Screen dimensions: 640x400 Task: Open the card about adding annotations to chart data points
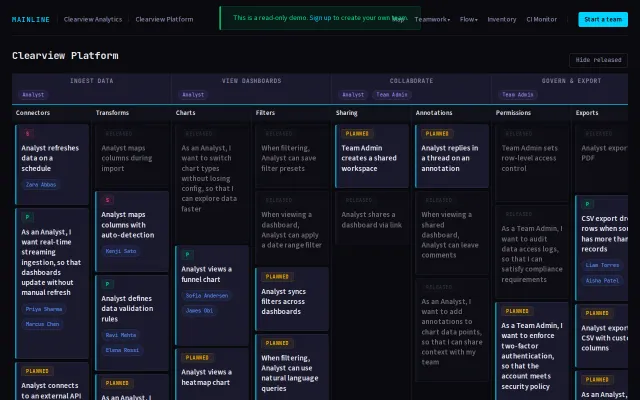(x=452, y=329)
